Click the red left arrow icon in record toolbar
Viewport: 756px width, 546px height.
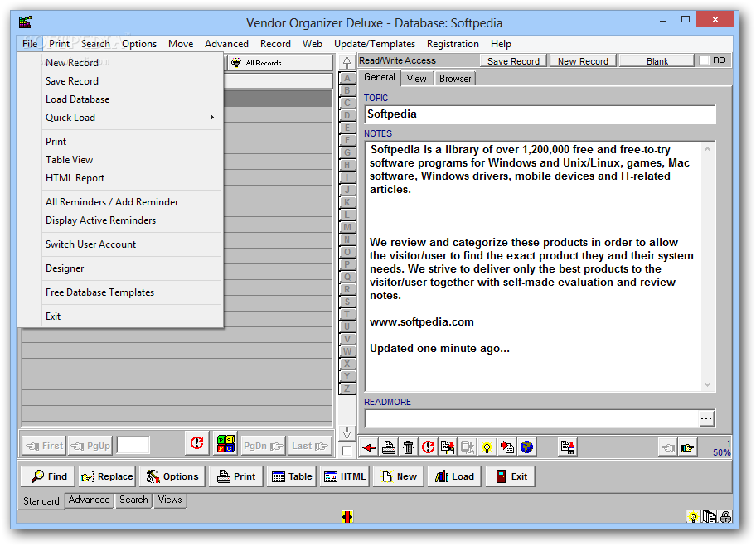click(369, 447)
